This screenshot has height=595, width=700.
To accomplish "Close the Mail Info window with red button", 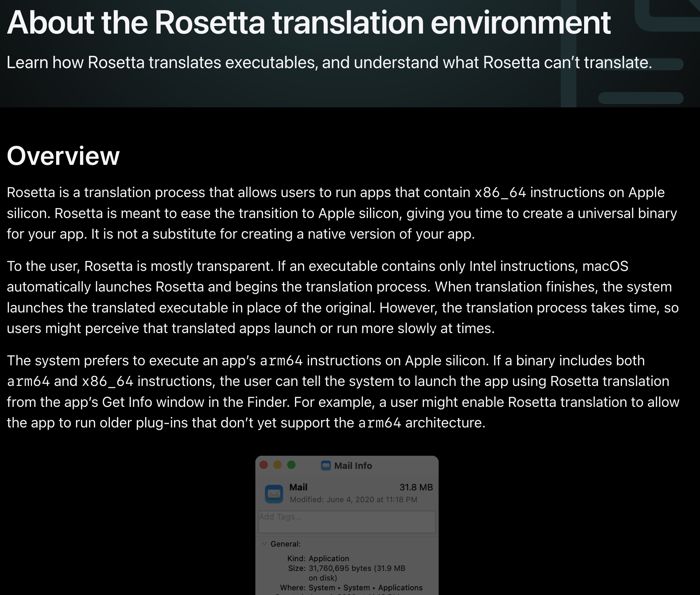I will click(264, 465).
